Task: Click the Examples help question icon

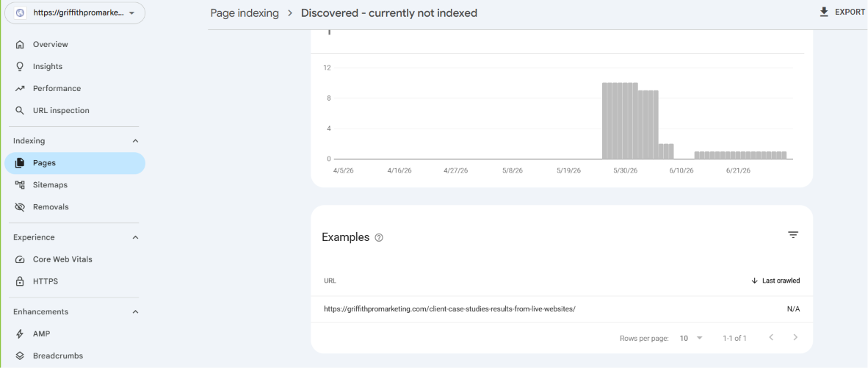Action: (x=379, y=238)
